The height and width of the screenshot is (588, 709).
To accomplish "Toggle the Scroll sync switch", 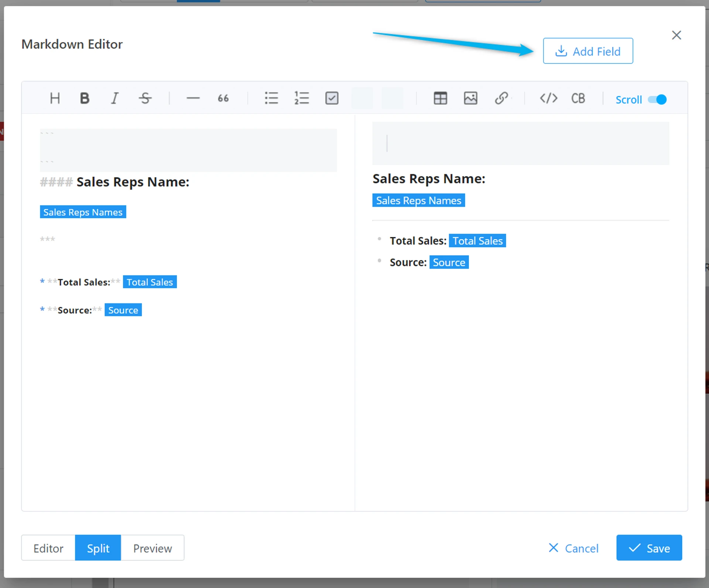I will (657, 100).
